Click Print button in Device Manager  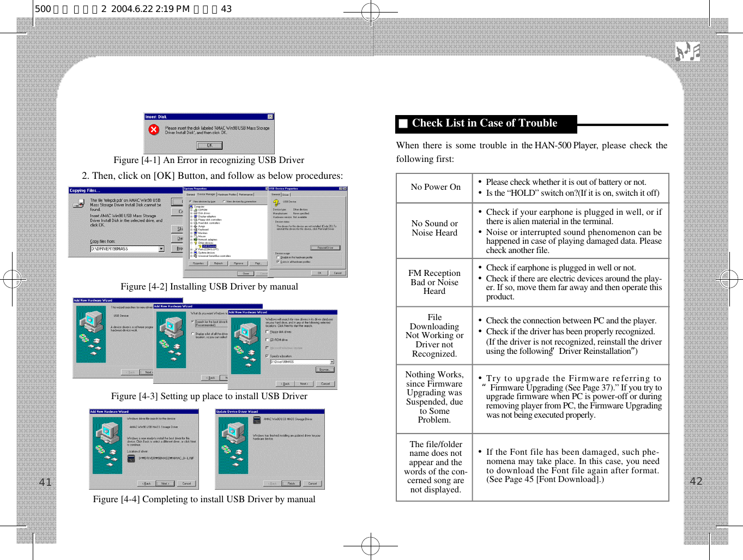(258, 263)
